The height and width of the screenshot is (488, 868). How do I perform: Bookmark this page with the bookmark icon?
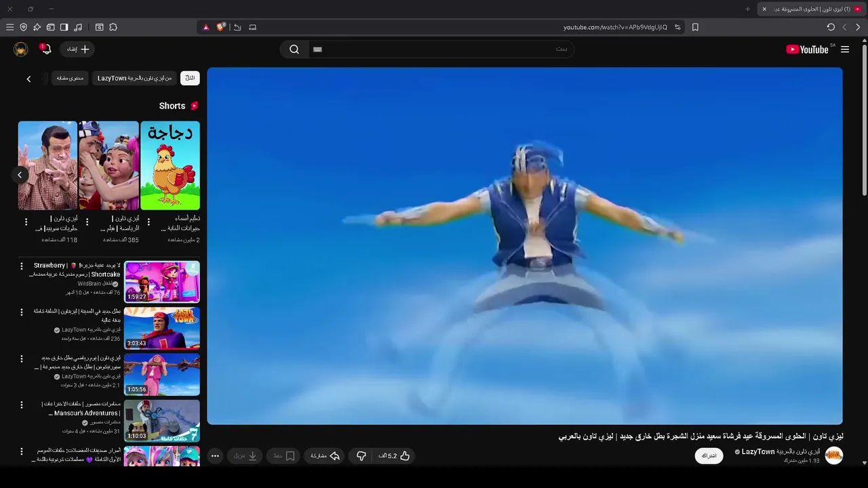pos(695,27)
